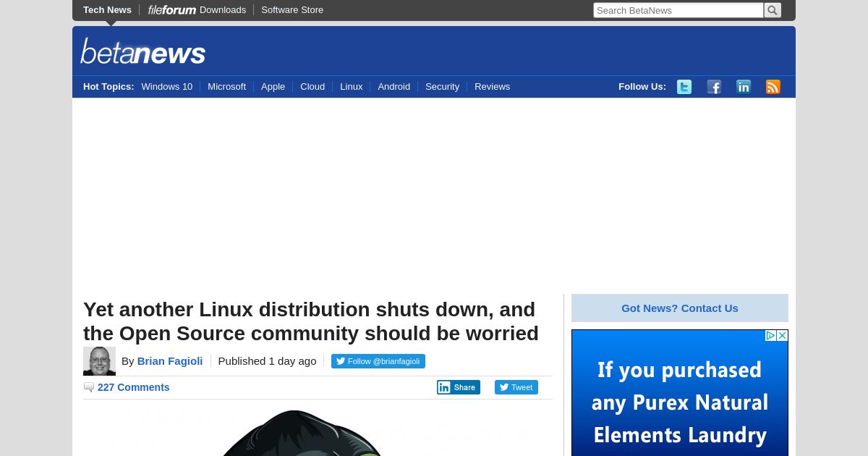
Task: Open Security hot topic
Action: coord(442,87)
